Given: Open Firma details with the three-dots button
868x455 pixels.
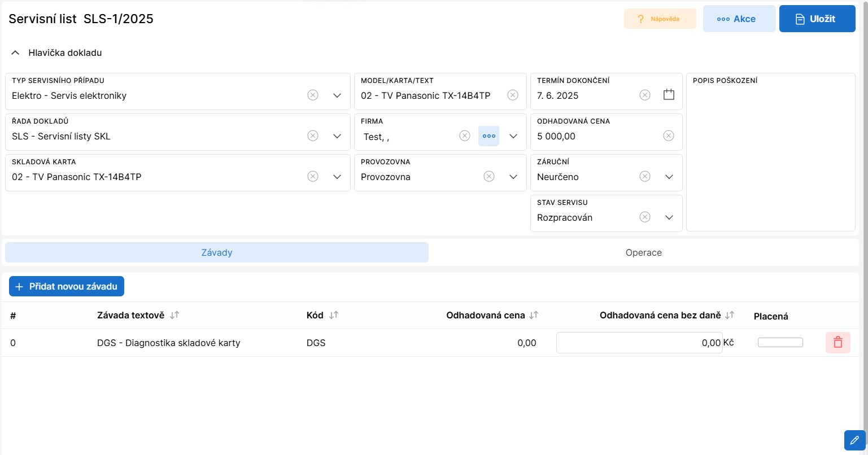Looking at the screenshot, I should click(489, 136).
